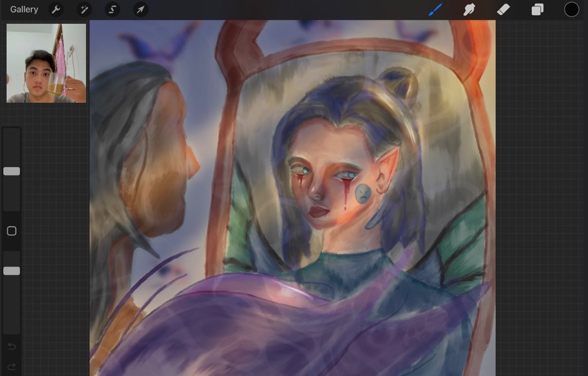Viewport: 588px width, 376px height.
Task: Click the brush size slider handle
Action: tap(12, 172)
